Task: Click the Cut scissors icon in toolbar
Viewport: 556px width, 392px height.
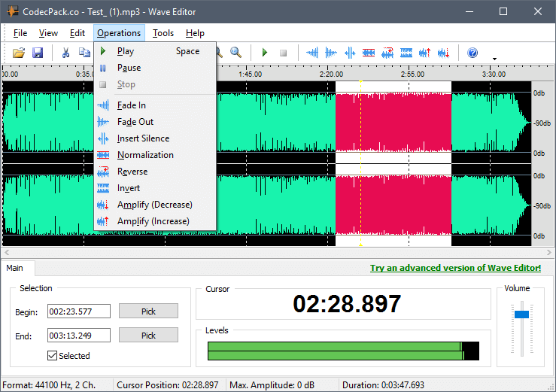Action: click(65, 53)
